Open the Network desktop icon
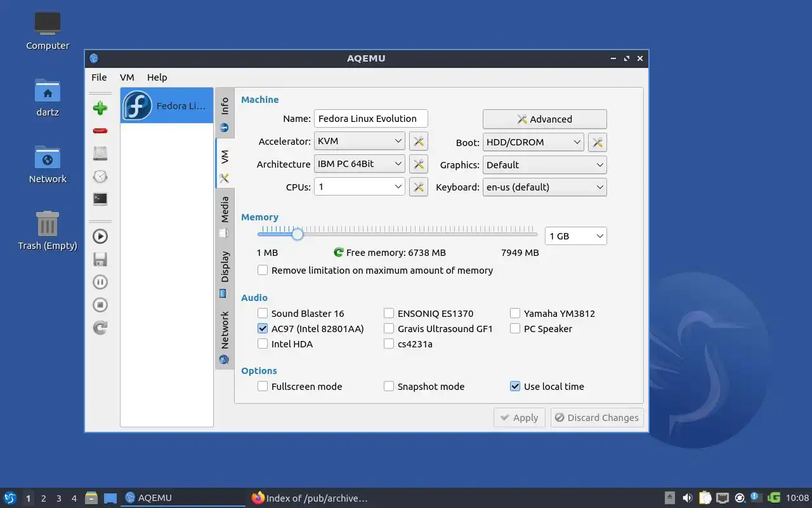Screen dimensions: 812x508 click(x=48, y=157)
